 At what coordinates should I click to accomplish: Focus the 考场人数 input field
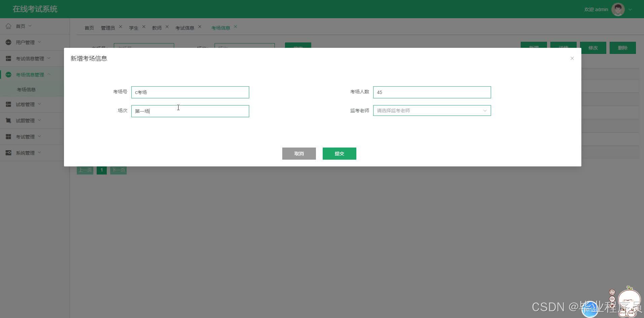432,92
